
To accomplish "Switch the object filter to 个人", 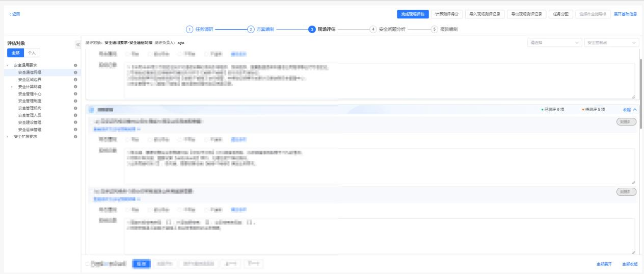I will coord(32,53).
